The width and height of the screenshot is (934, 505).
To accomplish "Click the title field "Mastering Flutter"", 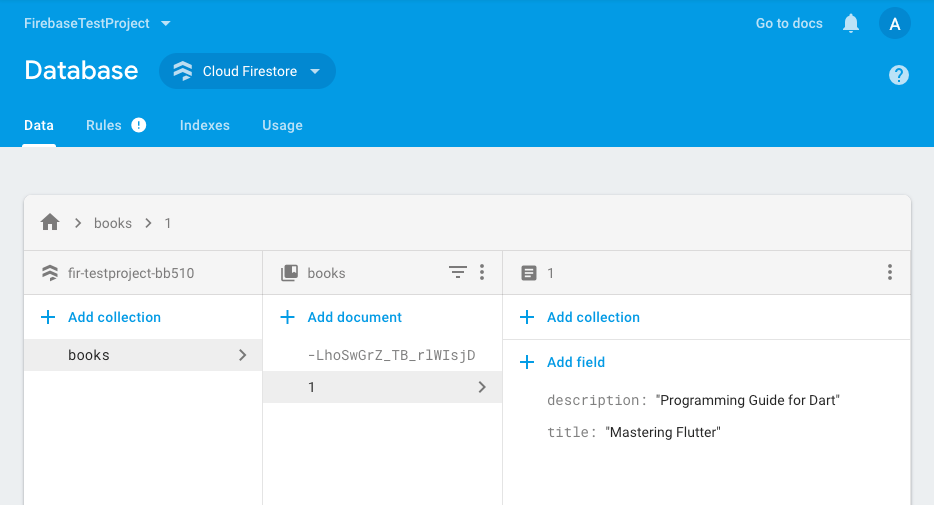I will 663,432.
